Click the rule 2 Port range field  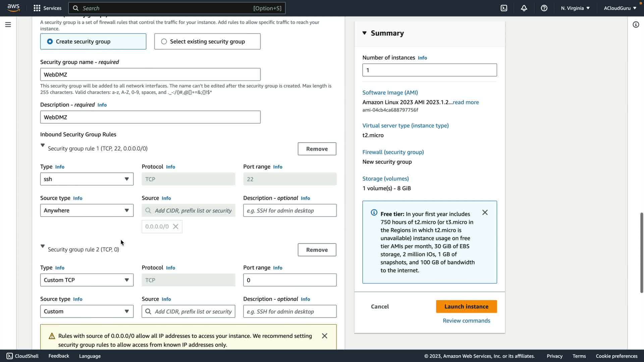click(289, 280)
